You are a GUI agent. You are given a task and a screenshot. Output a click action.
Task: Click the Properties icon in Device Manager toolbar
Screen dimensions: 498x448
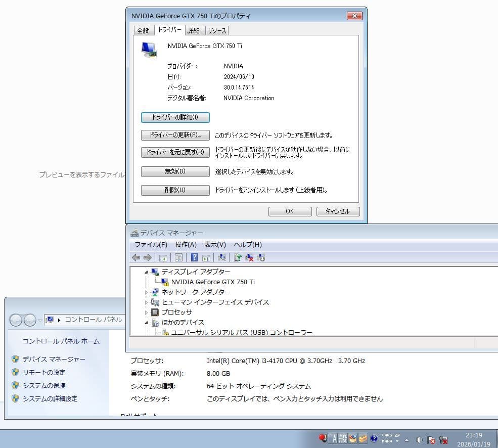coord(179,257)
